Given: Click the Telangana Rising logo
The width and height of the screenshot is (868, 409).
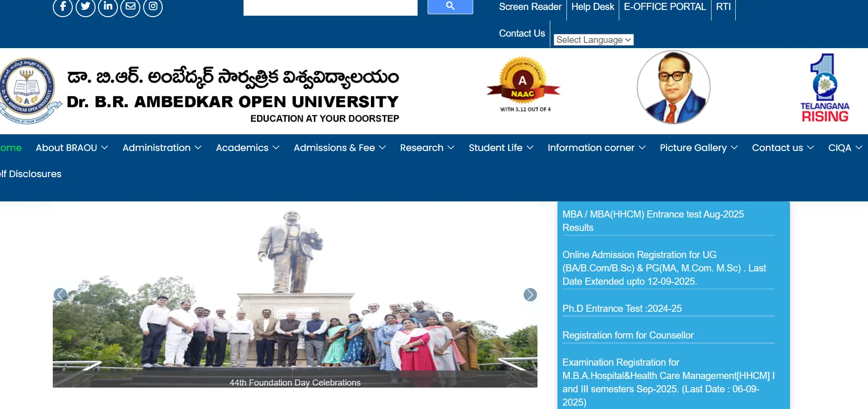Looking at the screenshot, I should point(825,88).
